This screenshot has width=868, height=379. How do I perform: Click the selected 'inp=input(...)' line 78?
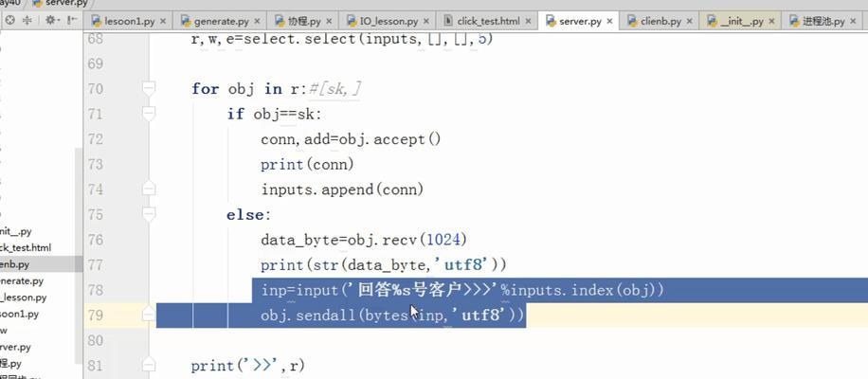coord(462,290)
